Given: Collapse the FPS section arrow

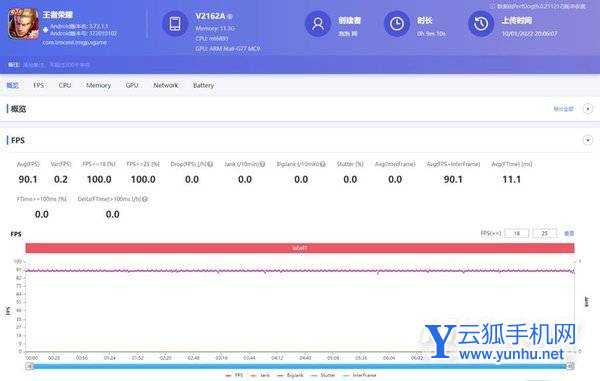Looking at the screenshot, I should 588,140.
